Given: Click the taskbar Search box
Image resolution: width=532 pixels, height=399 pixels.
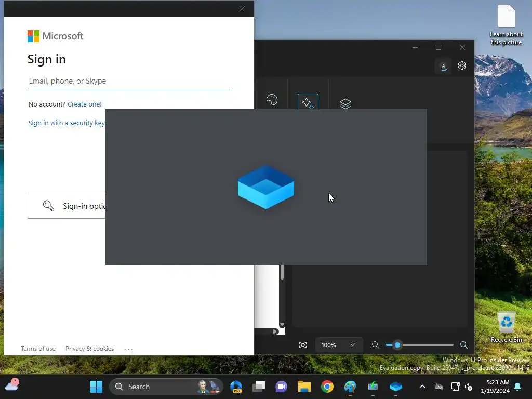Looking at the screenshot, I should pyautogui.click(x=166, y=387).
